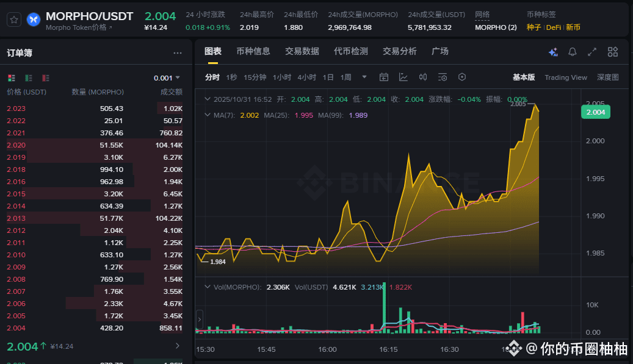This screenshot has width=633, height=364.
Task: Select the 4小时 interval
Action: [307, 77]
